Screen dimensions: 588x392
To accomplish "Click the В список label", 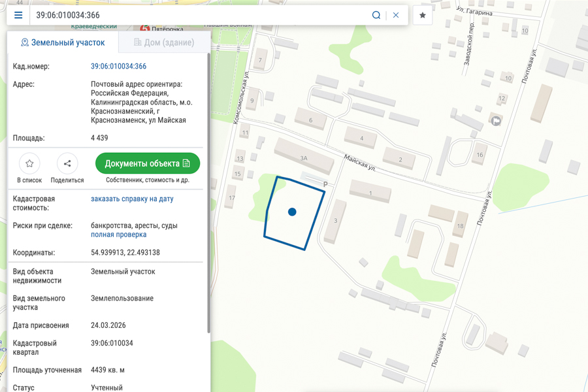I will click(x=29, y=180).
